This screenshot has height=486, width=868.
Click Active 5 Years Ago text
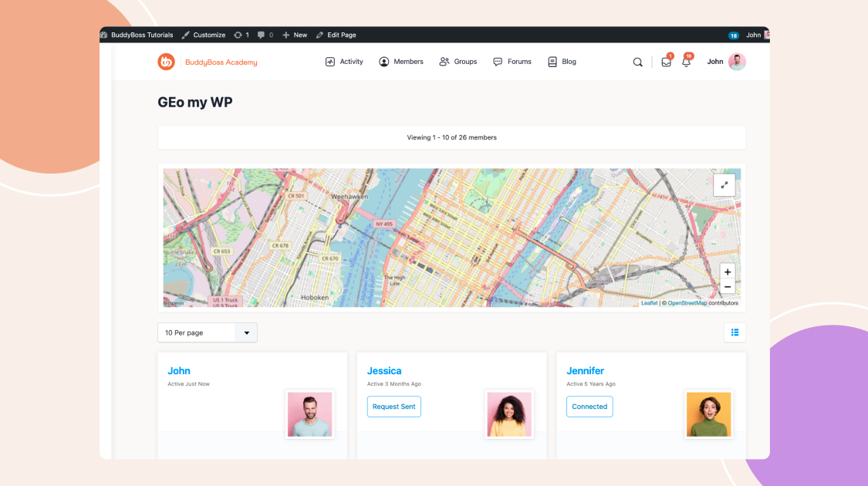591,383
